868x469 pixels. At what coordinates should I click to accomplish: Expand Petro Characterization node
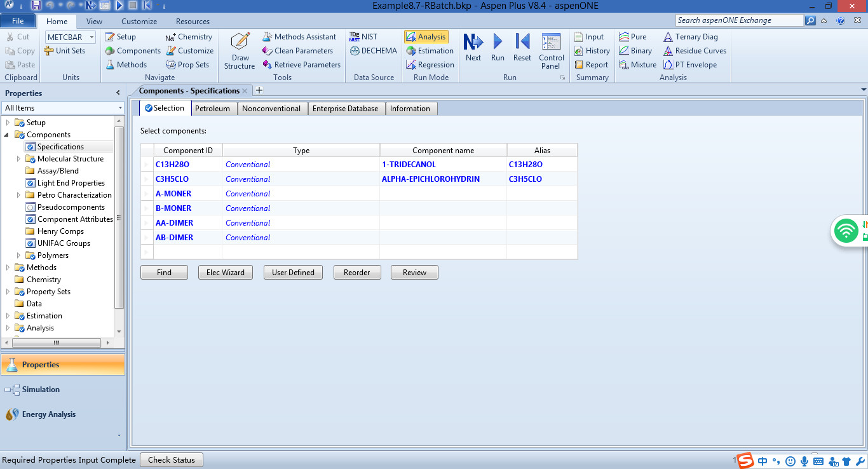[19, 195]
